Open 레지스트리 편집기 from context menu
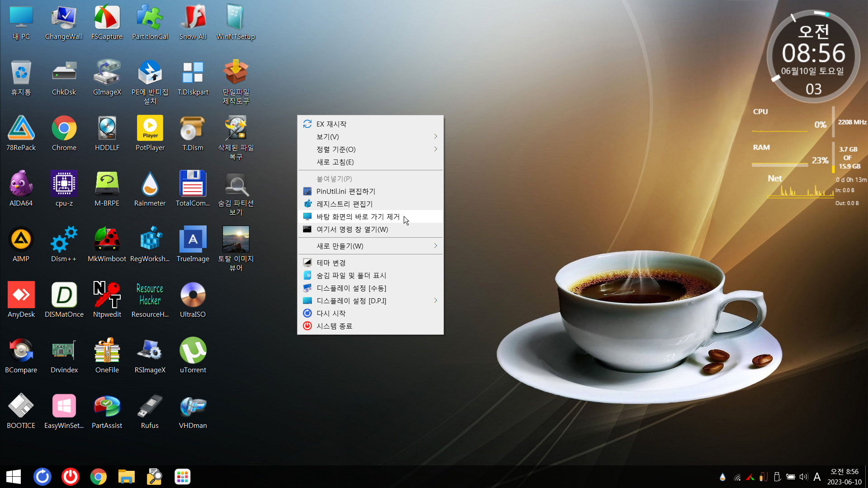This screenshot has width=868, height=488. point(370,204)
